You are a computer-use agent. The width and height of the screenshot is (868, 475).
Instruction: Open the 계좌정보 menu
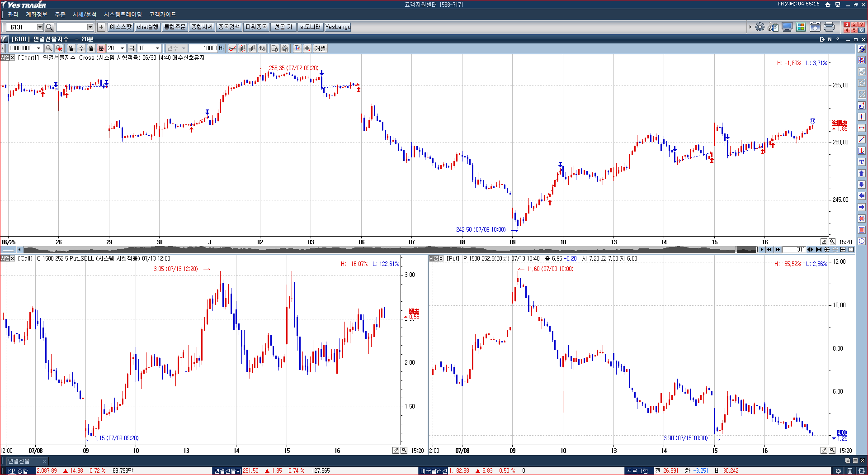[x=36, y=14]
